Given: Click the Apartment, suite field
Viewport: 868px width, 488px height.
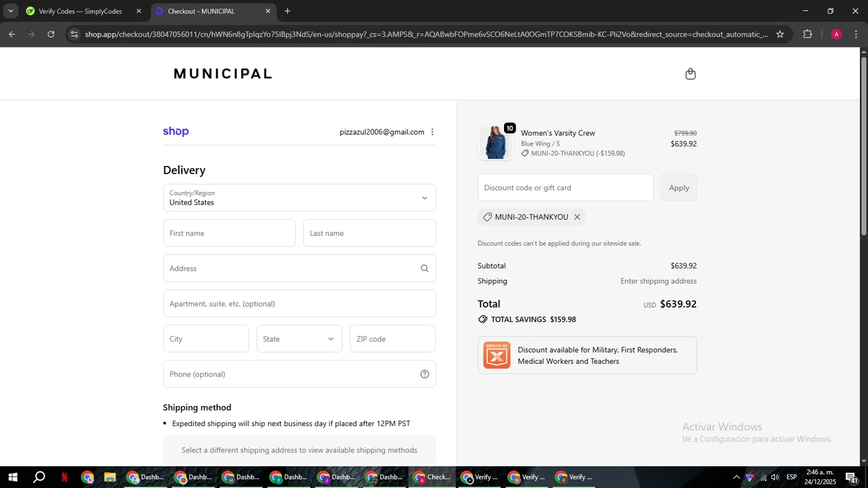Looking at the screenshot, I should 299,304.
